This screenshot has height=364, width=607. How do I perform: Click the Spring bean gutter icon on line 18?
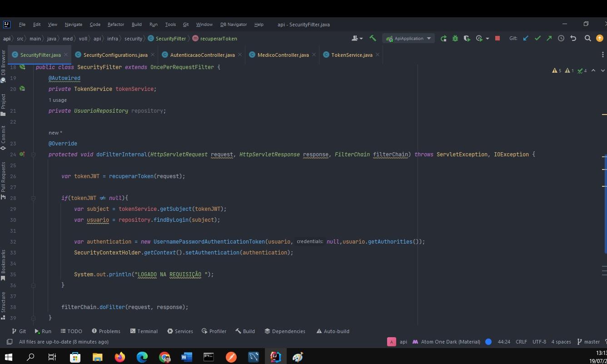22,67
